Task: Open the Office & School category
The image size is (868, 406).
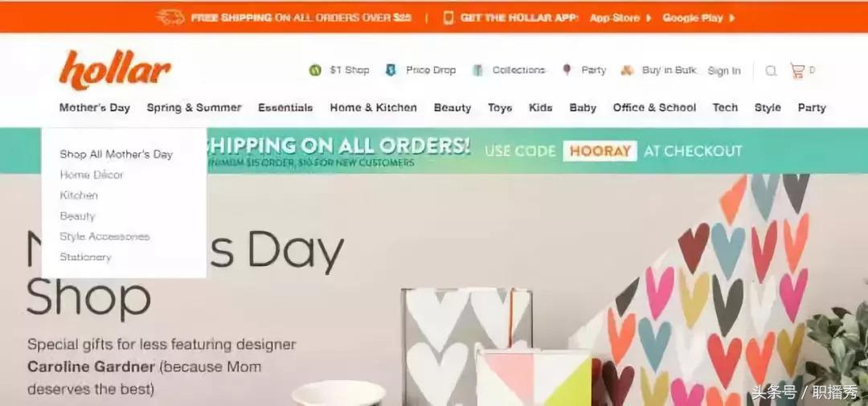Action: tap(654, 108)
